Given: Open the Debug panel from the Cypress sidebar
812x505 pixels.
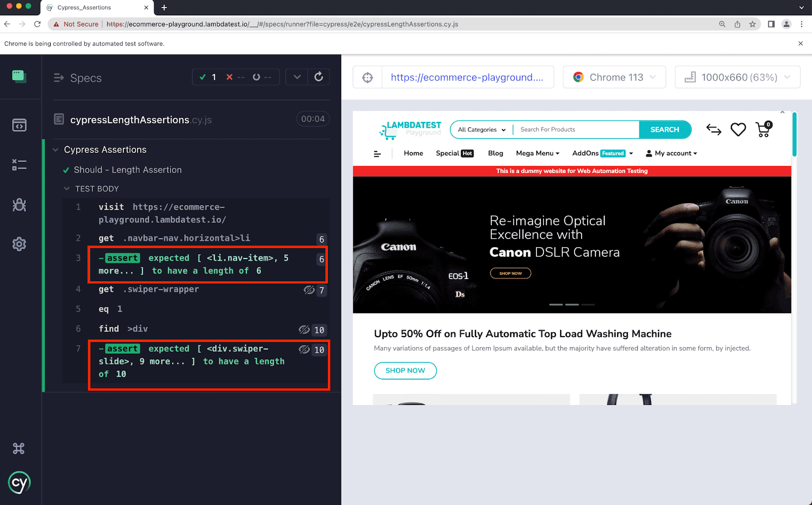Looking at the screenshot, I should 19,205.
